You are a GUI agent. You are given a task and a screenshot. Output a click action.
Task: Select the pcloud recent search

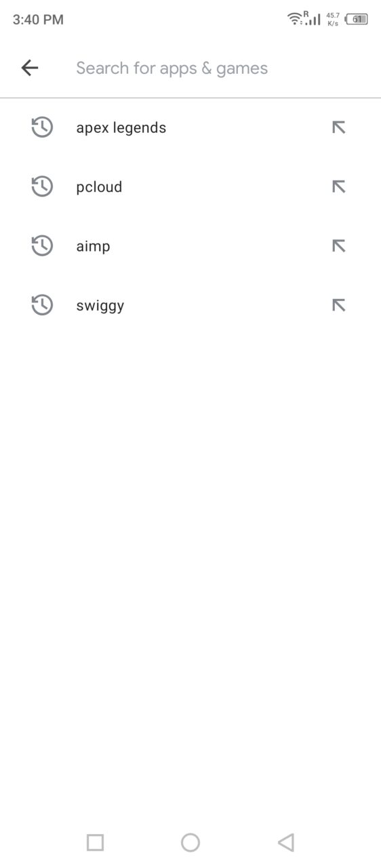coord(190,186)
